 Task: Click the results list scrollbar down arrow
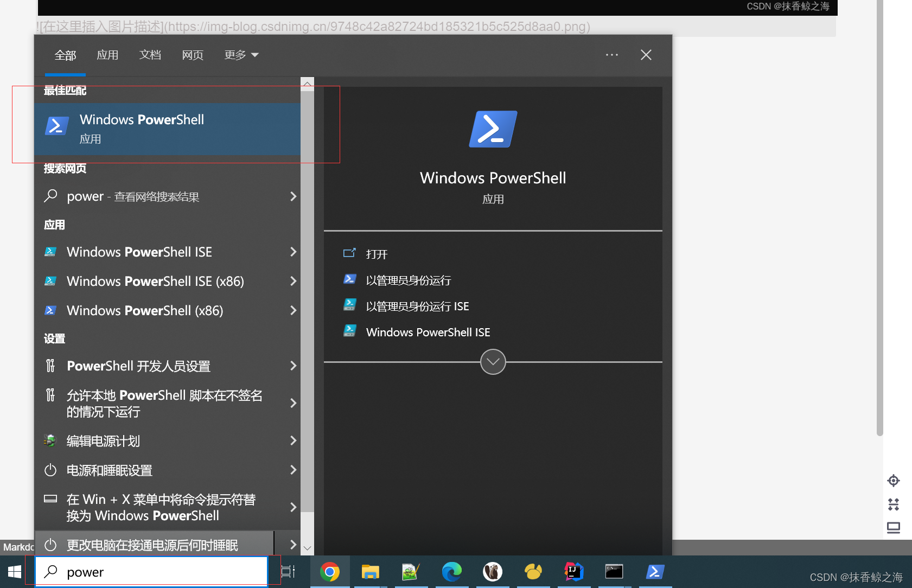(308, 548)
